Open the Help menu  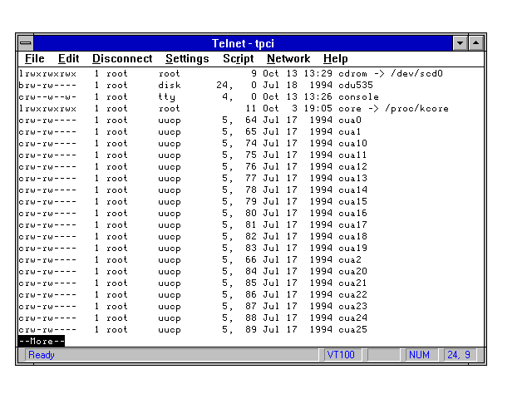[x=335, y=59]
